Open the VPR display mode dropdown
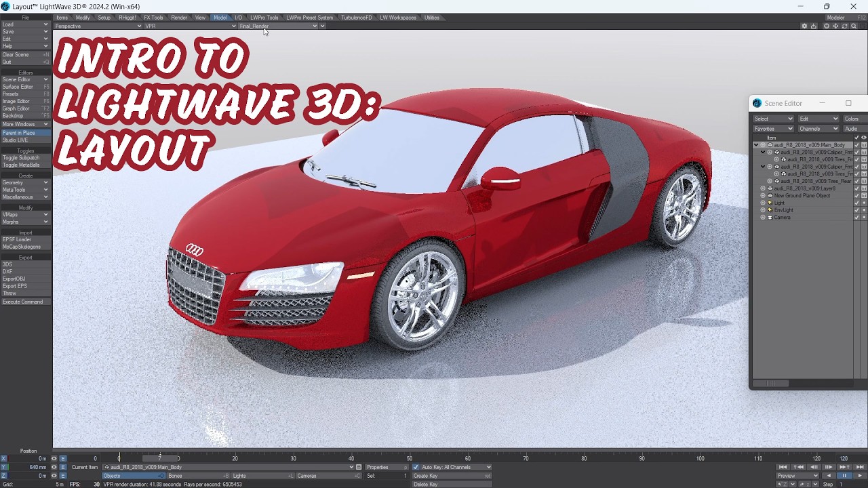The width and height of the screenshot is (868, 488). (x=190, y=26)
